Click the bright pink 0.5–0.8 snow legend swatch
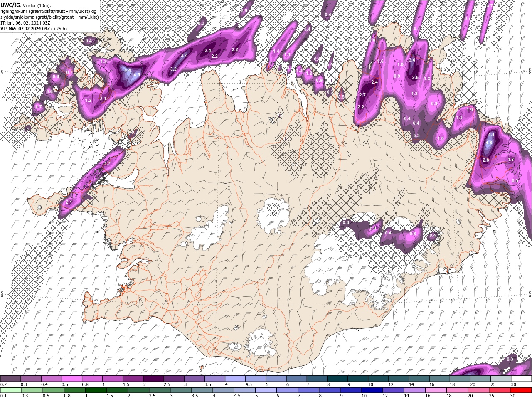 pos(71,379)
